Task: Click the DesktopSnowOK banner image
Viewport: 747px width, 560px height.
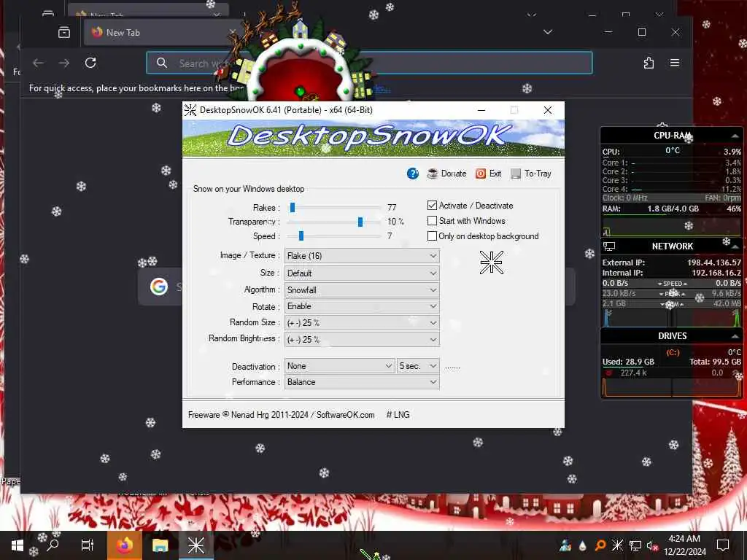Action: pos(373,138)
